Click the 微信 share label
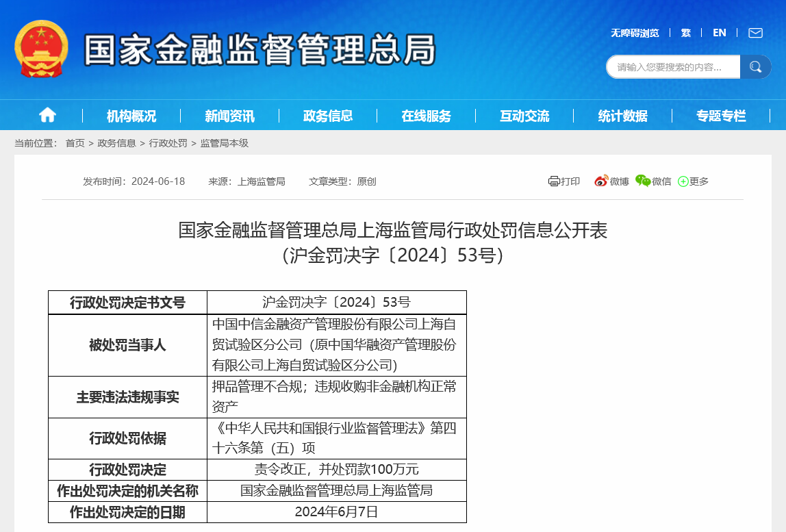 pos(661,181)
